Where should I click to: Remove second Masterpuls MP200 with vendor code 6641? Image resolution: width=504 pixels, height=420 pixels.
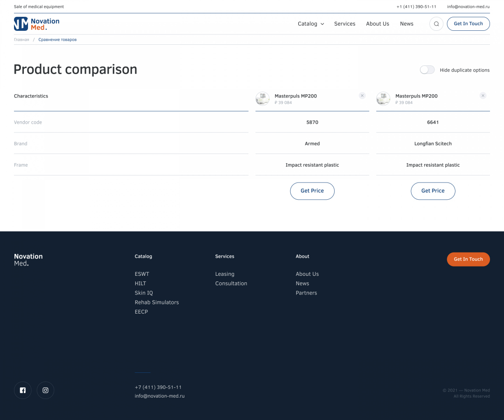(483, 96)
